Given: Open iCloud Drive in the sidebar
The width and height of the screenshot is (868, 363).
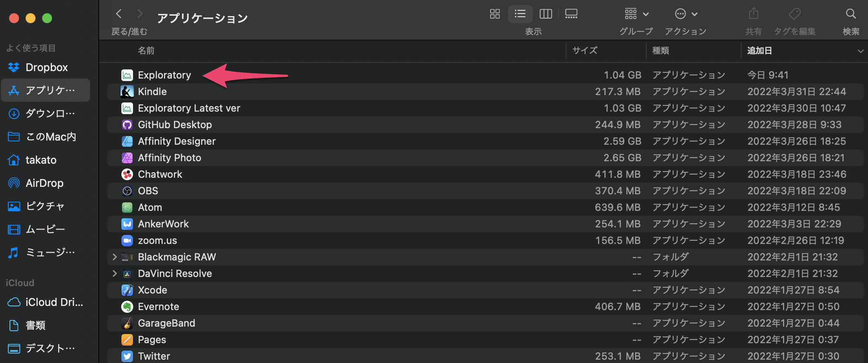Looking at the screenshot, I should [x=45, y=302].
